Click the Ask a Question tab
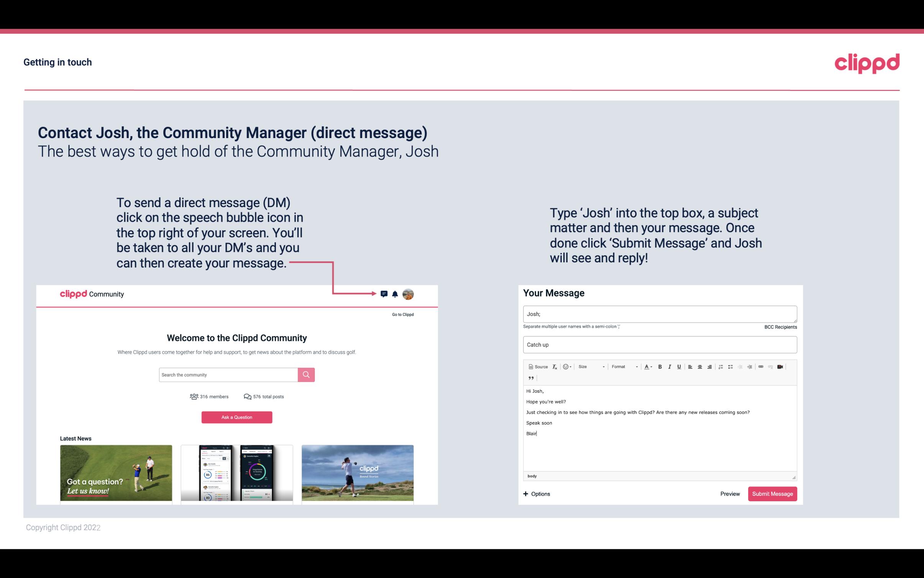Screen dimensions: 924x578 pyautogui.click(x=237, y=417)
